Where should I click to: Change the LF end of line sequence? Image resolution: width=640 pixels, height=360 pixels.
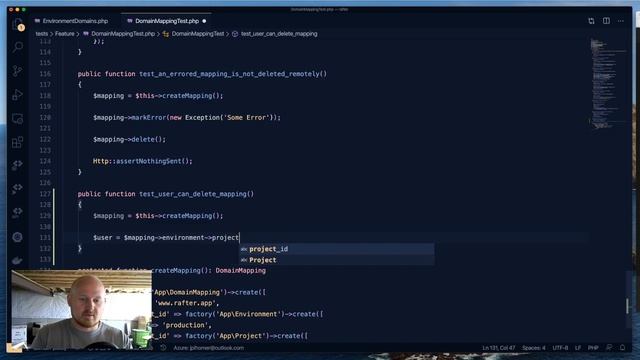click(x=578, y=348)
